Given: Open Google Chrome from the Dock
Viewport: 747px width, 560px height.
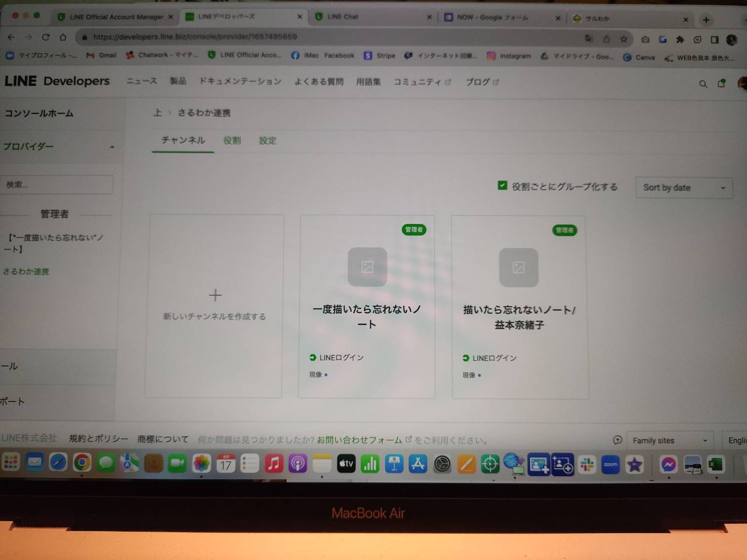Looking at the screenshot, I should 82,462.
